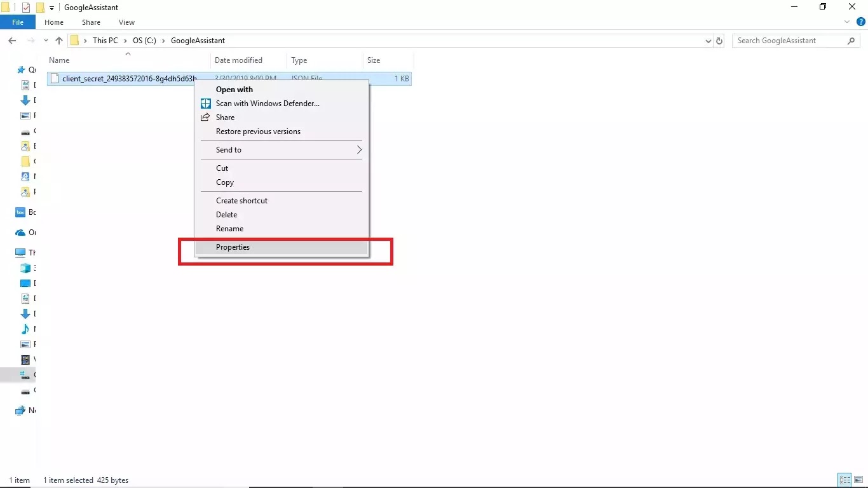This screenshot has height=488, width=868.
Task: Go back with the Back arrow
Action: (12, 41)
